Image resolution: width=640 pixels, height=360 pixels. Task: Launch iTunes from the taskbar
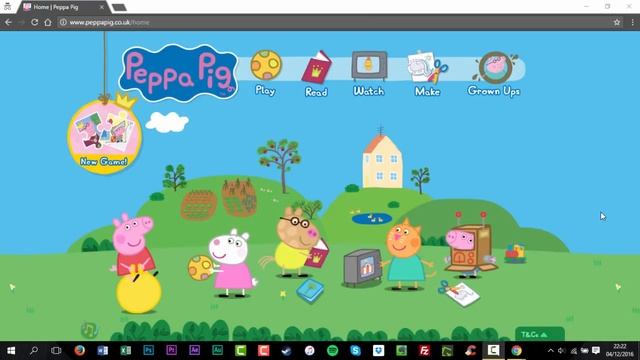[309, 351]
